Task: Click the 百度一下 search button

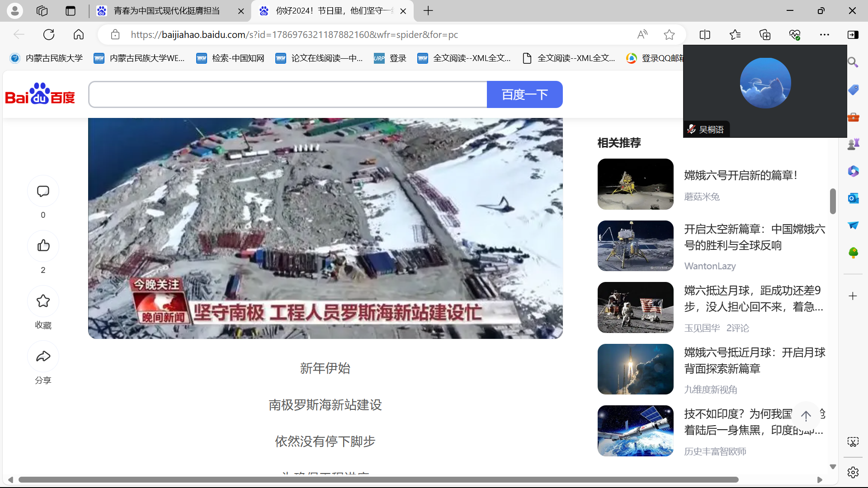Action: point(524,94)
